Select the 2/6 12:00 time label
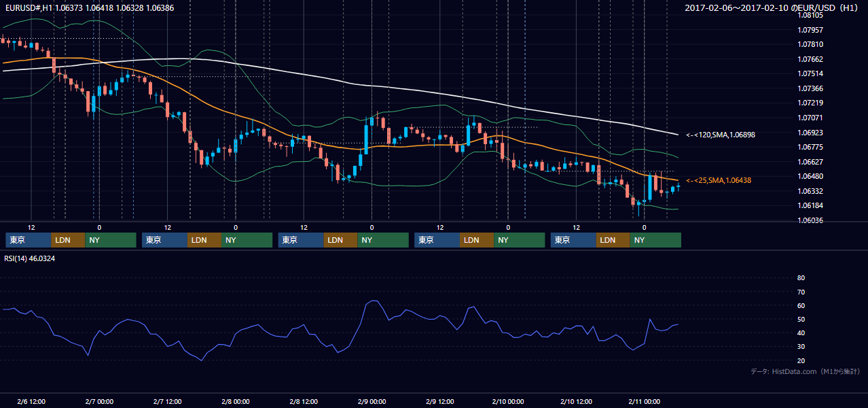The width and height of the screenshot is (868, 408). pos(31,402)
